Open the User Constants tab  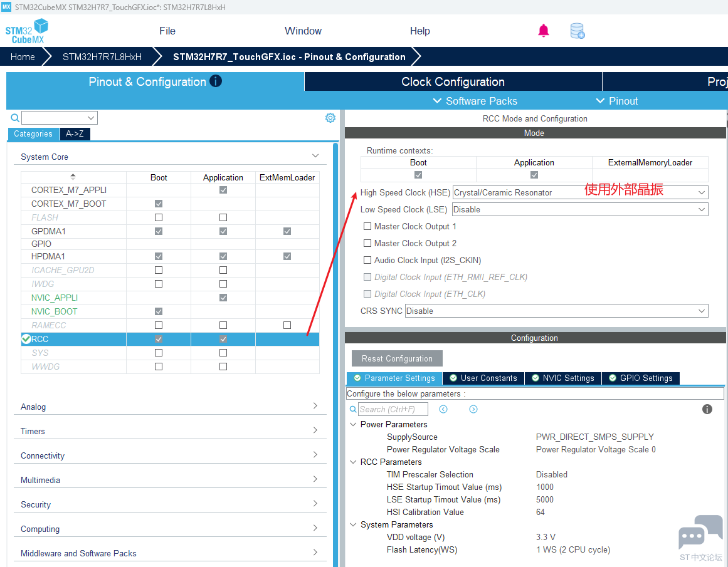click(x=484, y=378)
